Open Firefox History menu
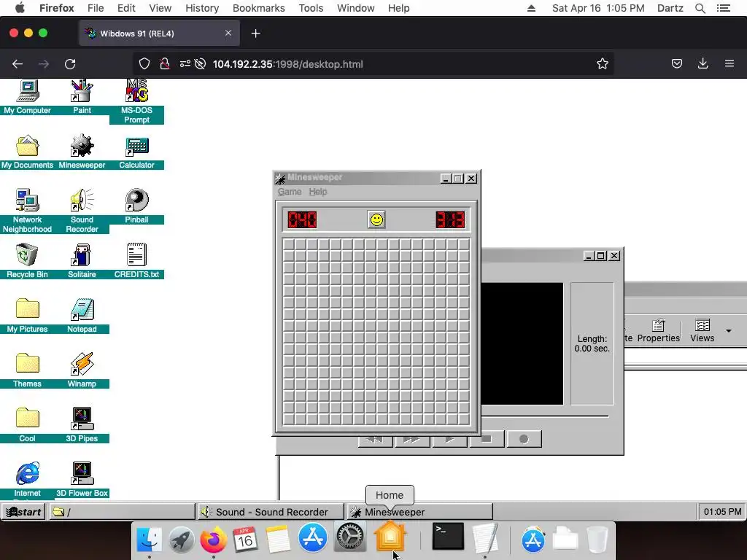Screen dimensions: 747x560 point(202,8)
